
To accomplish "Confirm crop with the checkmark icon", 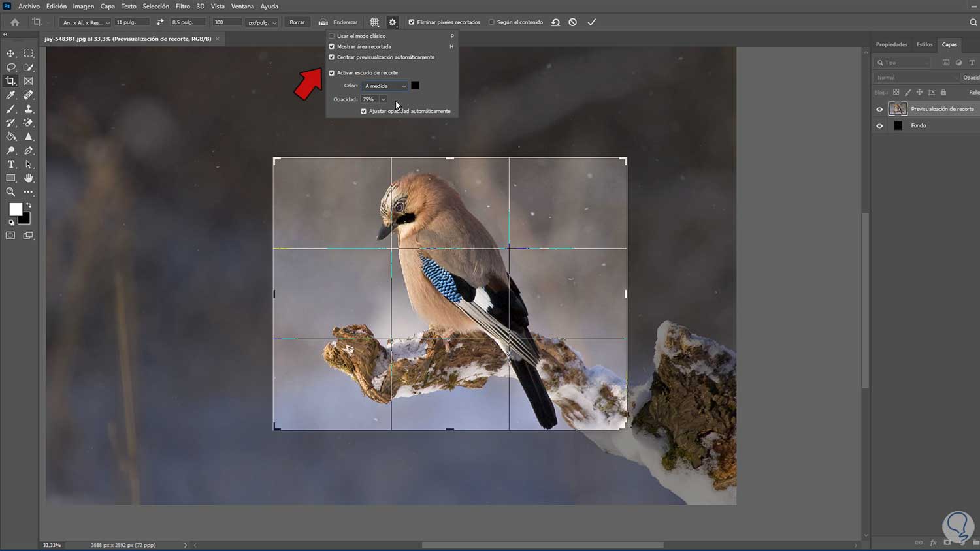I will (591, 22).
